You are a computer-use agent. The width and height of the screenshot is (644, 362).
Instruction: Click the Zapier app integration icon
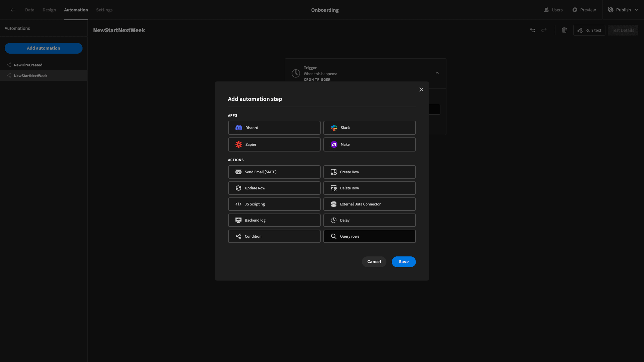click(238, 144)
